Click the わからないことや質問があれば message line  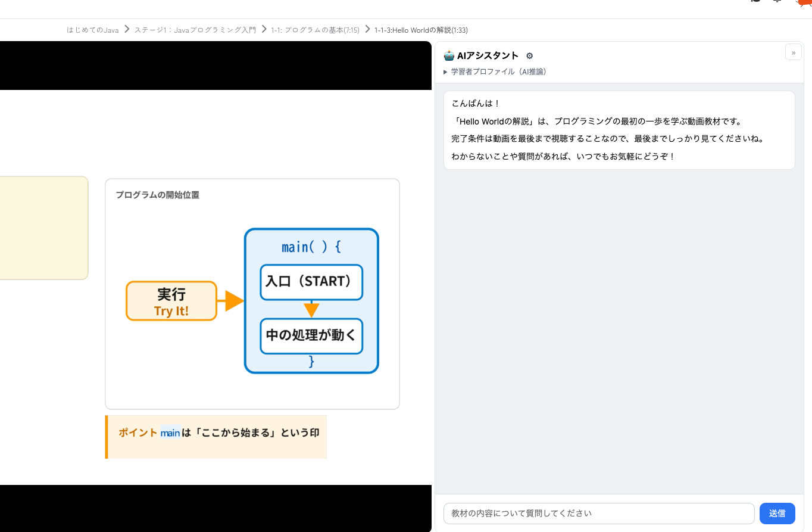(564, 157)
